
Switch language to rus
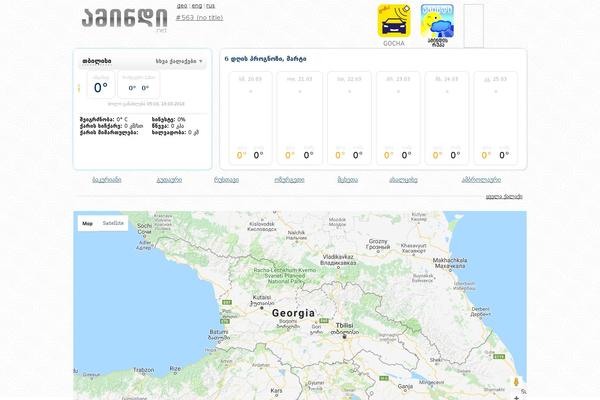click(x=210, y=6)
